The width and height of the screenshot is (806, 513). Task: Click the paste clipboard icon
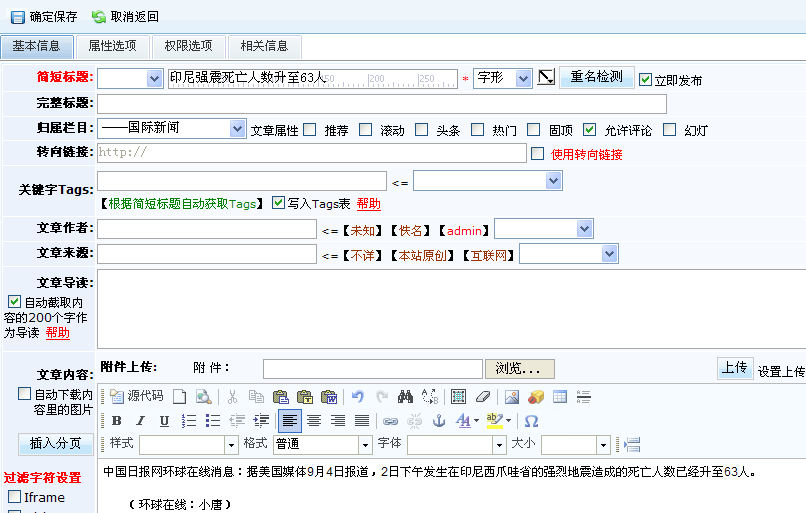pos(281,396)
